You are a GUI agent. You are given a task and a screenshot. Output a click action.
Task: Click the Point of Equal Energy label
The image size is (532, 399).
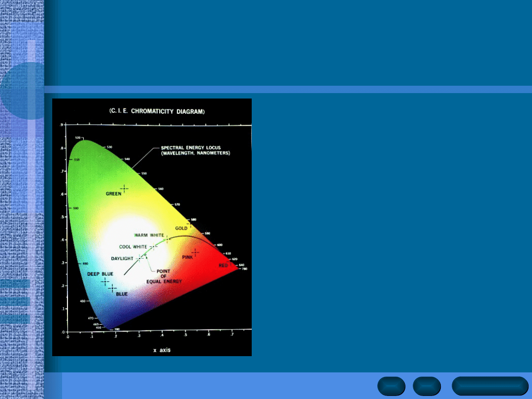point(164,276)
